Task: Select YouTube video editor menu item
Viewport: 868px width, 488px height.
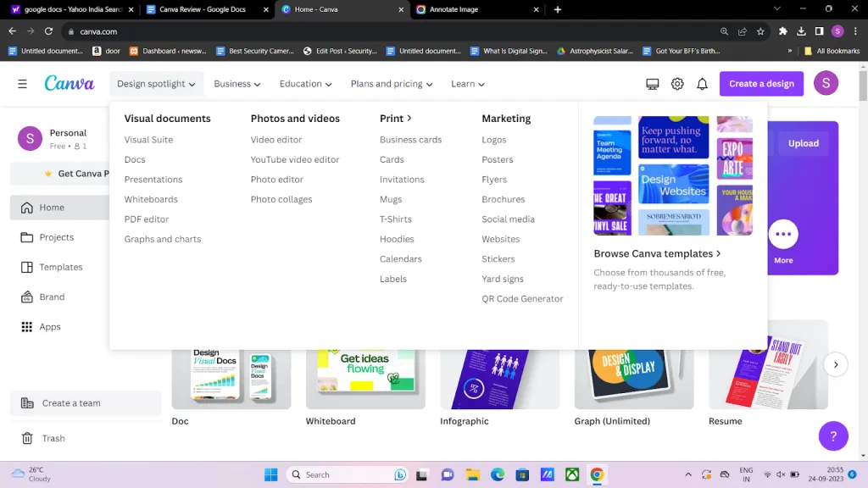Action: 294,159
